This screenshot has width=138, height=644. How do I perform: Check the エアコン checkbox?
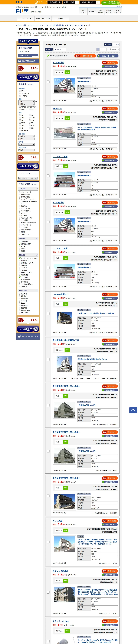pyautogui.click(x=20, y=213)
